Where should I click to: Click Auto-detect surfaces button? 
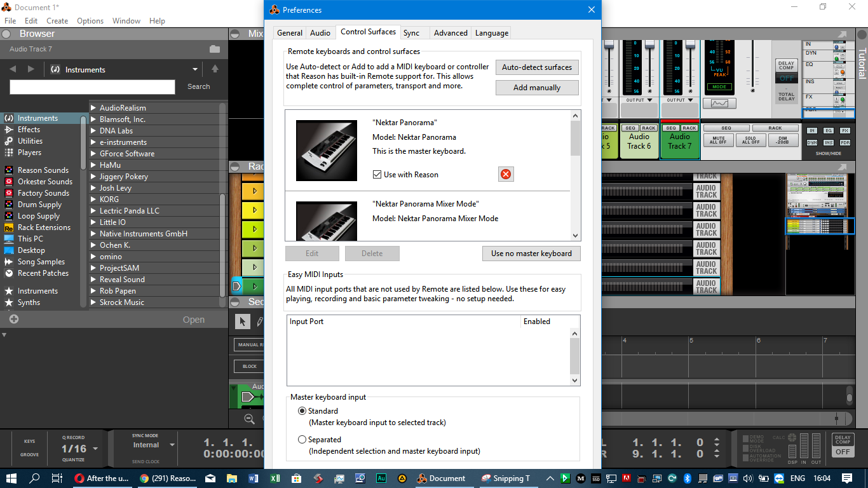pyautogui.click(x=537, y=67)
